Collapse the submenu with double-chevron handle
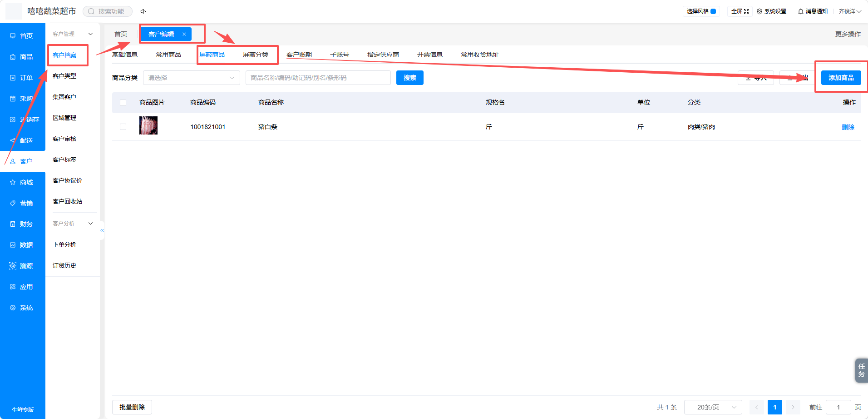The height and width of the screenshot is (419, 868). point(102,230)
